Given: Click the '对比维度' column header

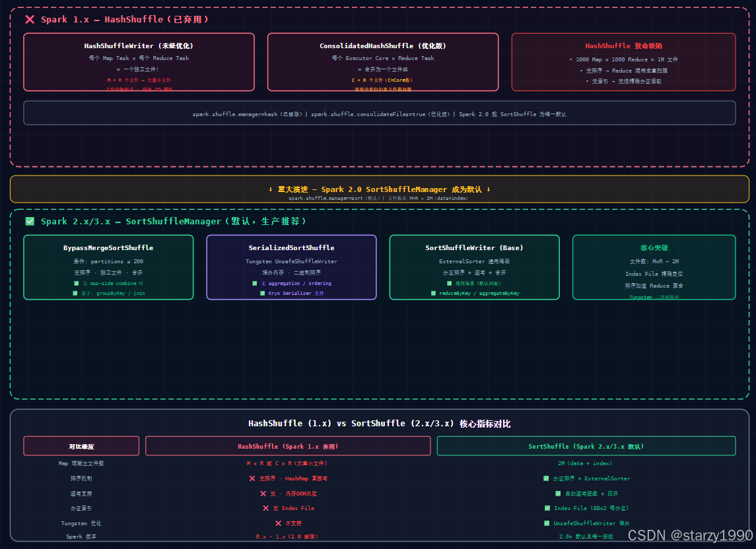Looking at the screenshot, I should coord(81,446).
